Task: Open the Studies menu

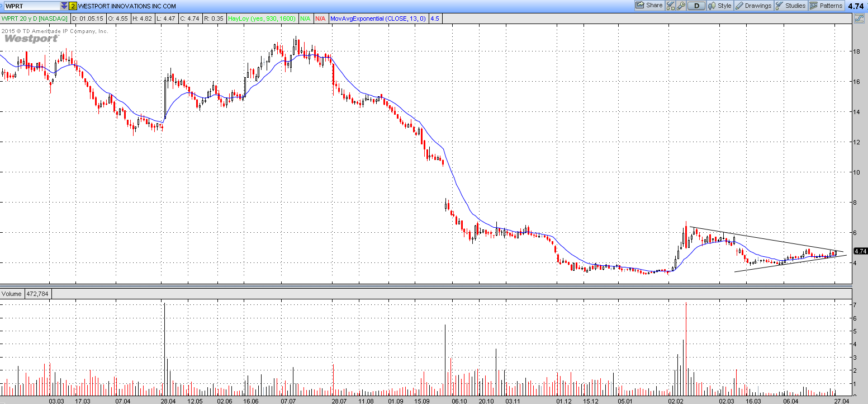Action: coord(790,6)
